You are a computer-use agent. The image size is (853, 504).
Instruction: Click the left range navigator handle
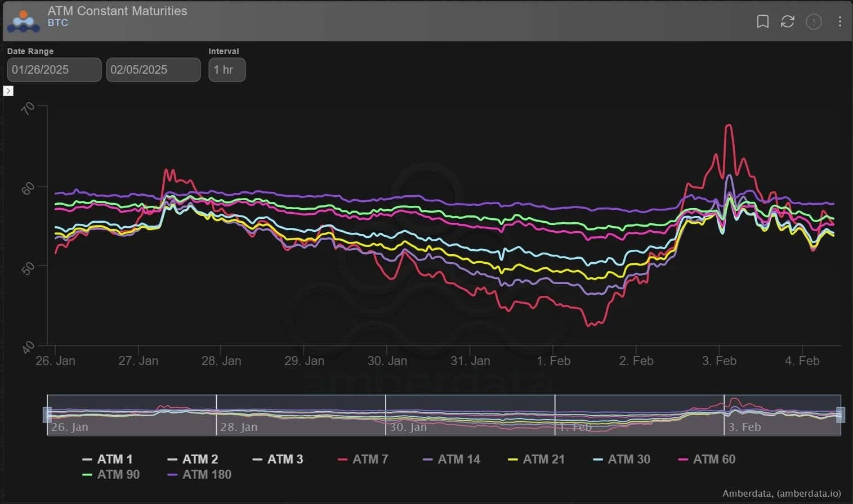point(47,415)
